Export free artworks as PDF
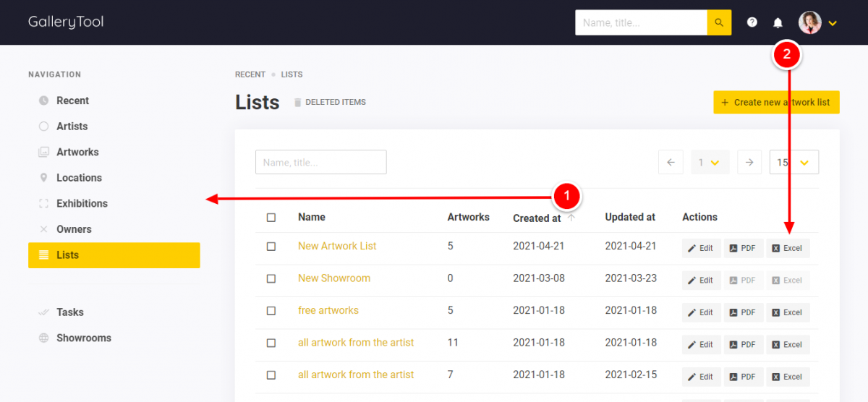This screenshot has height=402, width=868. click(744, 312)
